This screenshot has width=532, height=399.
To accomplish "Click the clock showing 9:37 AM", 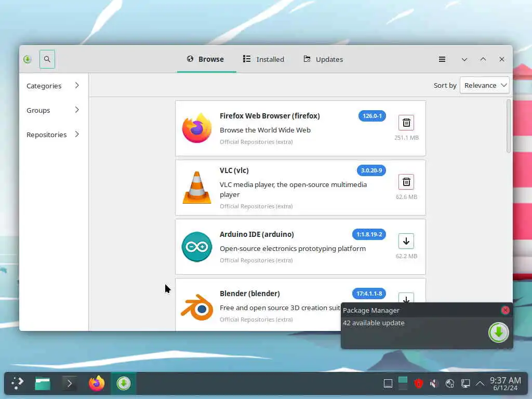I will pos(505,381).
